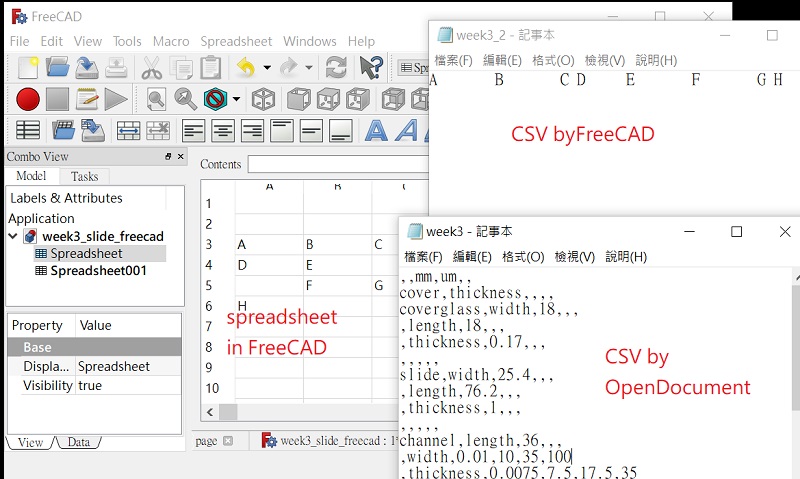Click the Import spreadsheet icon

click(63, 130)
